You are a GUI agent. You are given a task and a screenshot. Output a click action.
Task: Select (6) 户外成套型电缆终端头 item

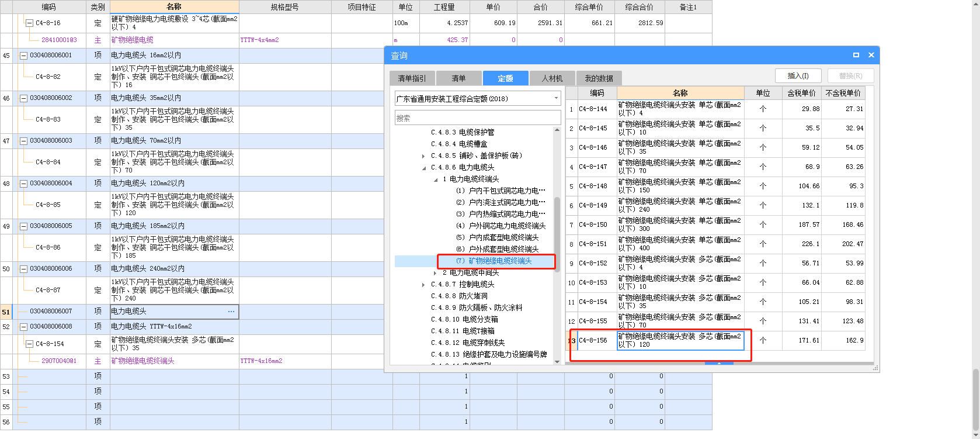(497, 249)
